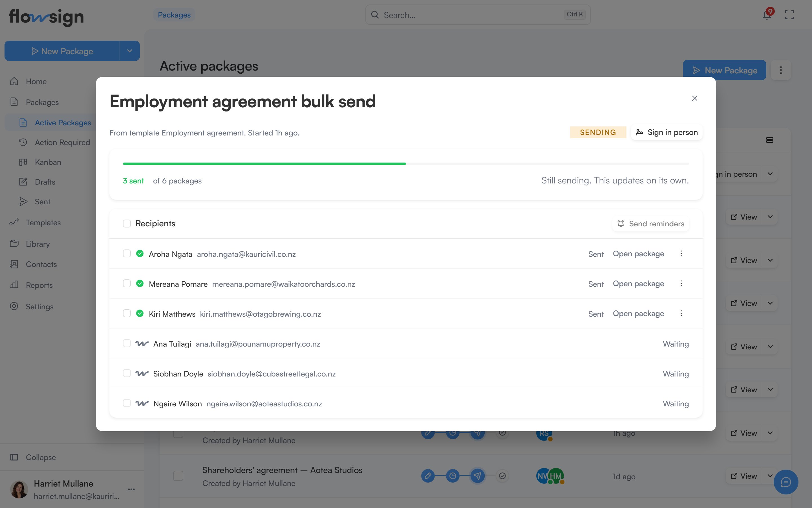The image size is (812, 508).
Task: Click the Packages breadcrumb tag
Action: tap(174, 15)
